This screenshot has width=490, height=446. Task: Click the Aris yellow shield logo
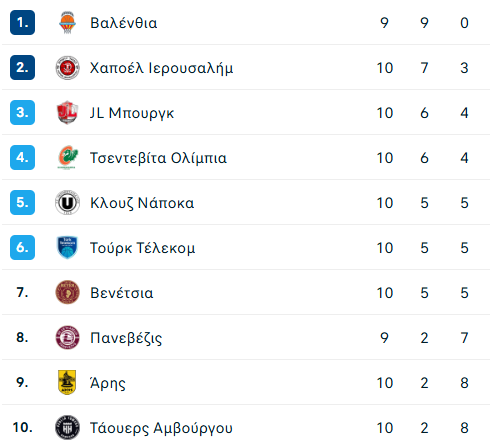pos(67,382)
